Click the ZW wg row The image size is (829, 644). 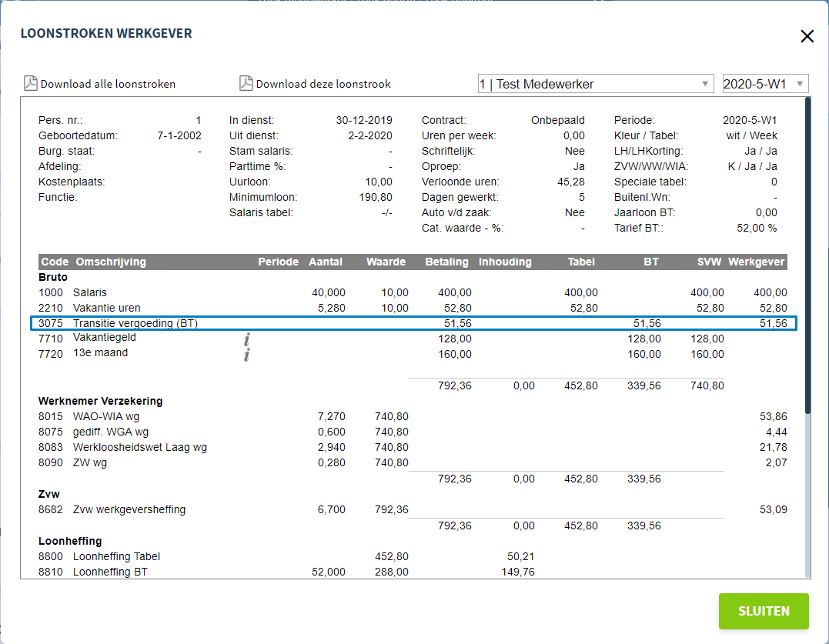(x=413, y=462)
